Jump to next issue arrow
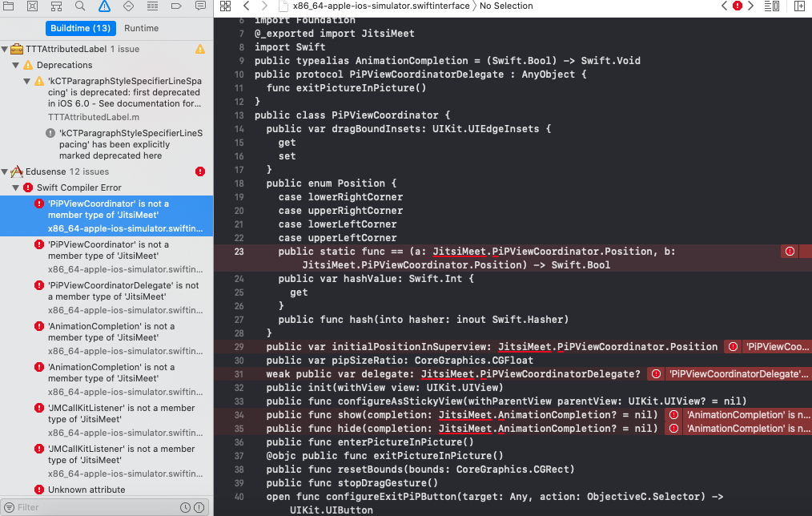The width and height of the screenshot is (812, 516). pos(750,6)
